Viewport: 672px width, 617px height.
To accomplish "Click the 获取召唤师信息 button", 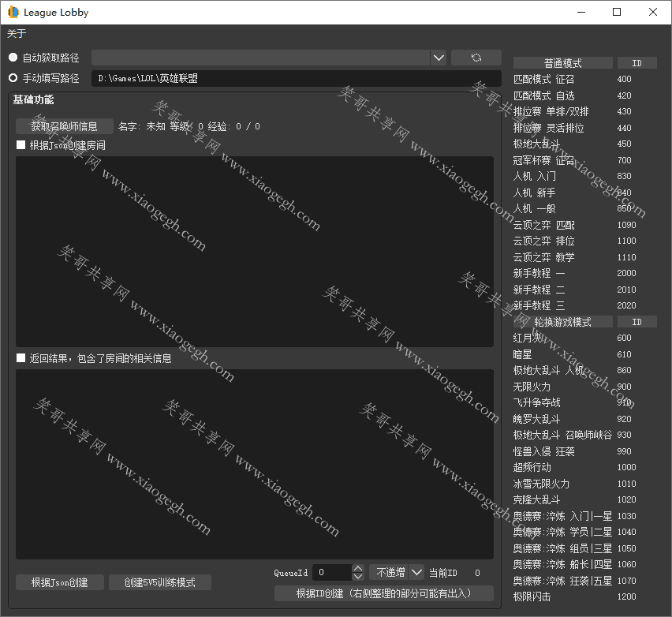I will [65, 126].
